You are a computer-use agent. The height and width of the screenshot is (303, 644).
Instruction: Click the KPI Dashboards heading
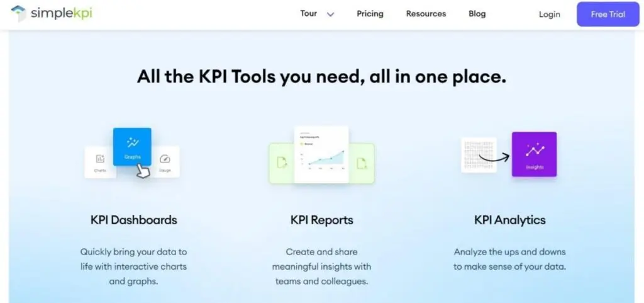point(133,220)
